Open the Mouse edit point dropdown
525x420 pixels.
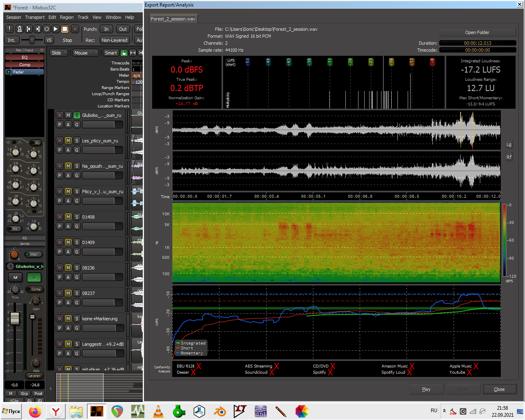point(85,53)
